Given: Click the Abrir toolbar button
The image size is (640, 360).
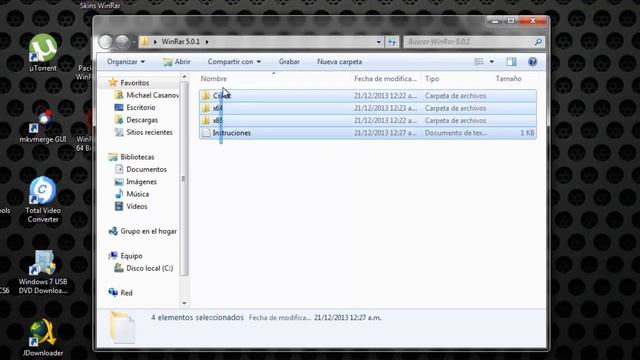Looking at the screenshot, I should (x=176, y=62).
